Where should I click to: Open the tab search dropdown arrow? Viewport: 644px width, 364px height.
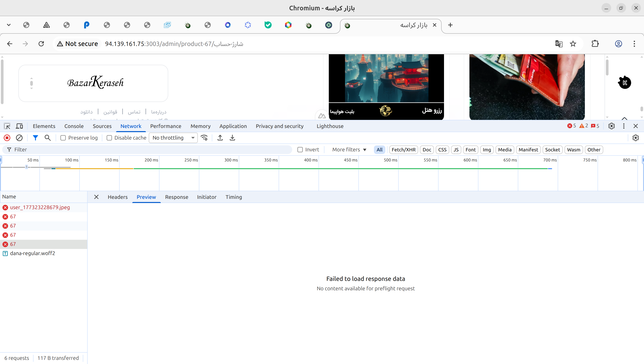point(9,25)
